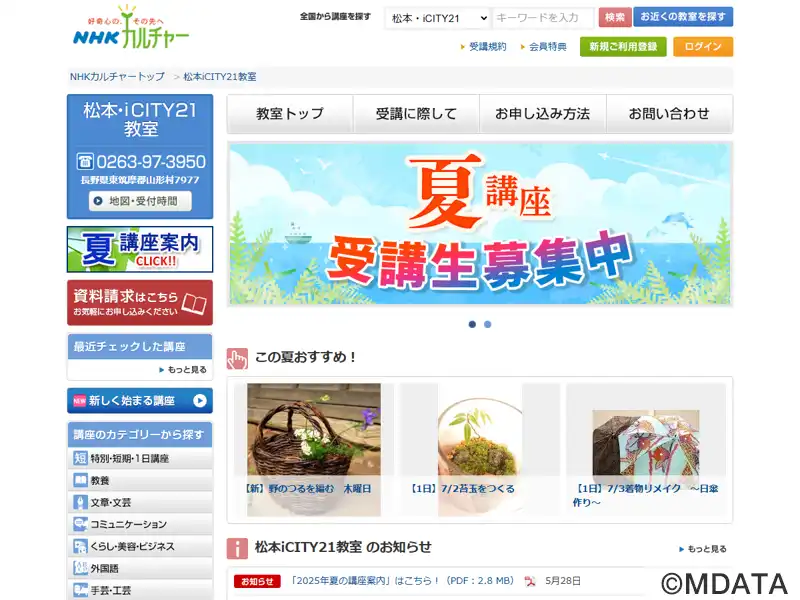Screen dimensions: 800x600
Task: Click the address text 長野県東筑摩郡山形村7977
Action: pyautogui.click(x=140, y=180)
